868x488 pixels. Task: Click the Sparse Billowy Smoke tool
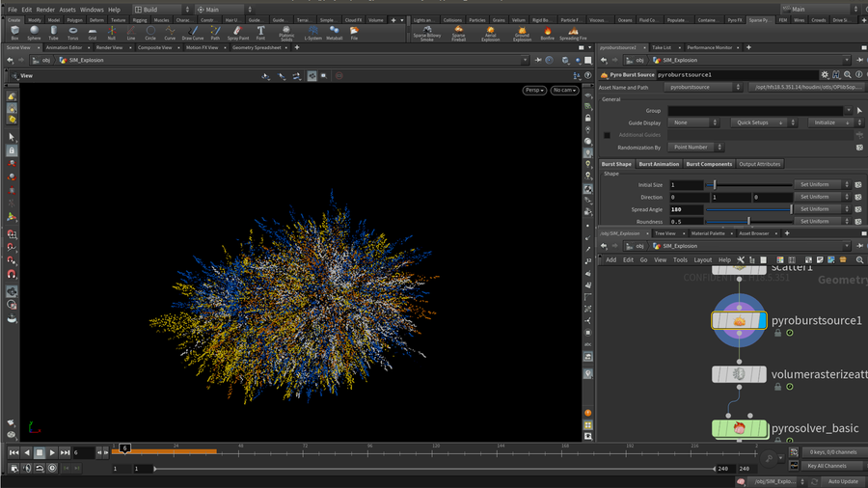427,33
